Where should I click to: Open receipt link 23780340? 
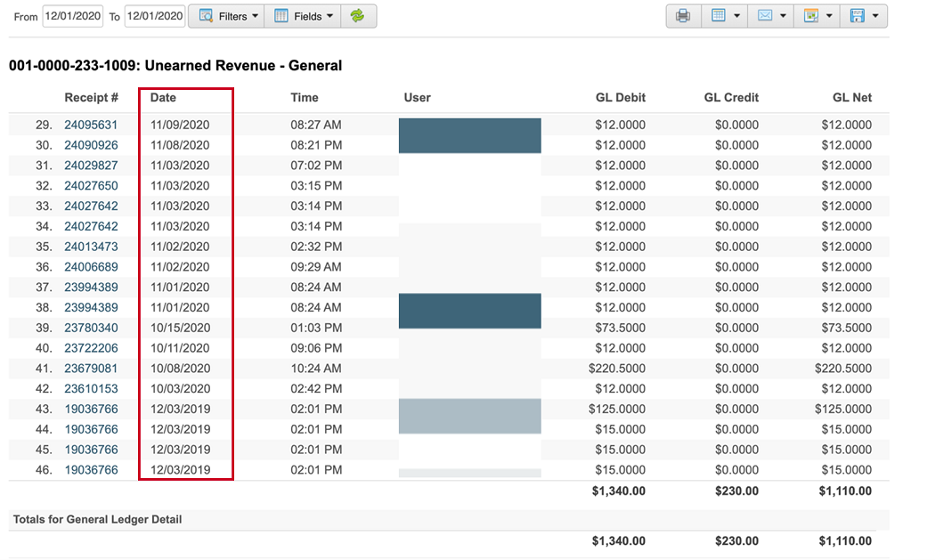click(91, 328)
